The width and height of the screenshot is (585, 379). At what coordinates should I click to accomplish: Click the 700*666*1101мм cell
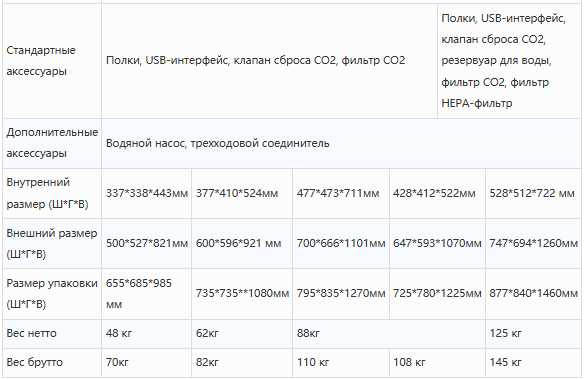[341, 244]
